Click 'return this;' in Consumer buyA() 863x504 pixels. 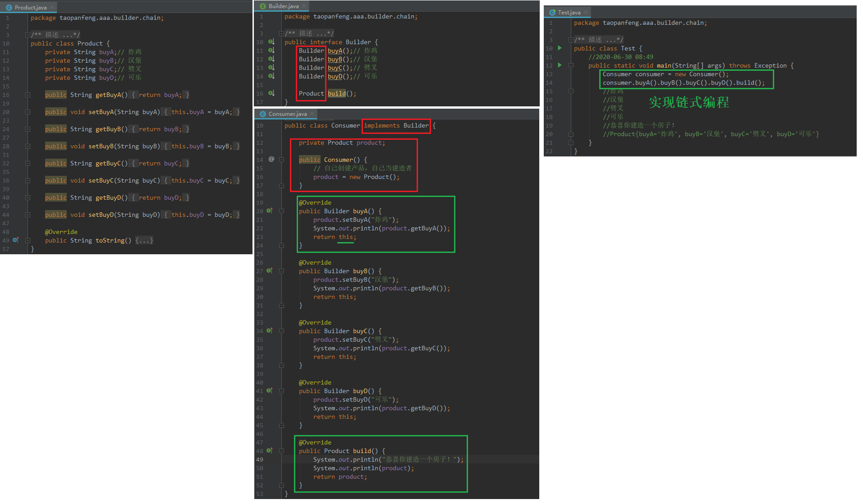click(335, 237)
